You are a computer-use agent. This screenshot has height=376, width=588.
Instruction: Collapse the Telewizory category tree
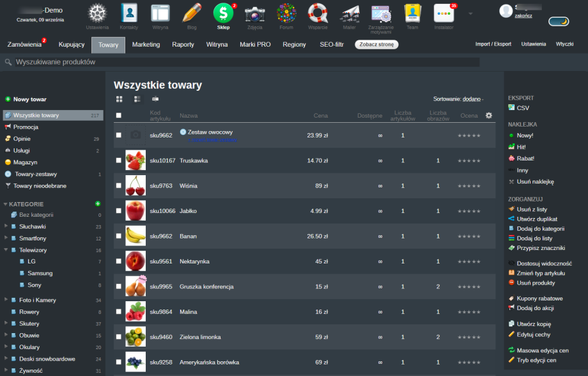click(6, 250)
